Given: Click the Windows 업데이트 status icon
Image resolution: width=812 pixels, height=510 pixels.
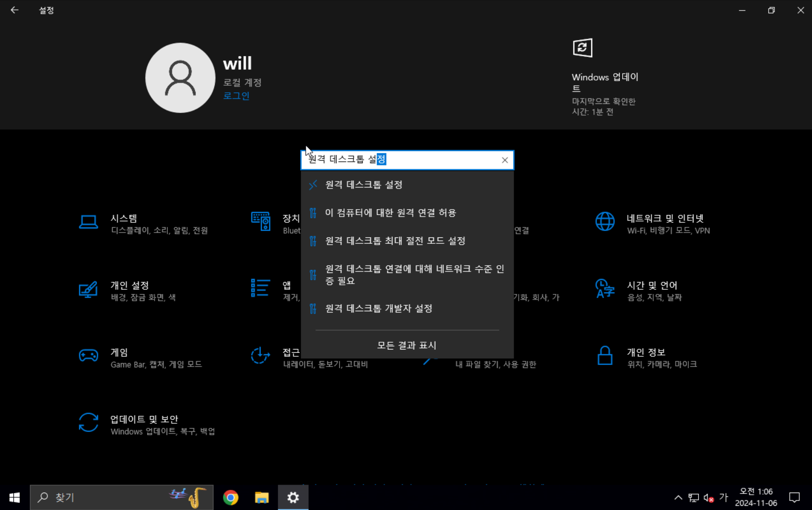Looking at the screenshot, I should click(582, 48).
